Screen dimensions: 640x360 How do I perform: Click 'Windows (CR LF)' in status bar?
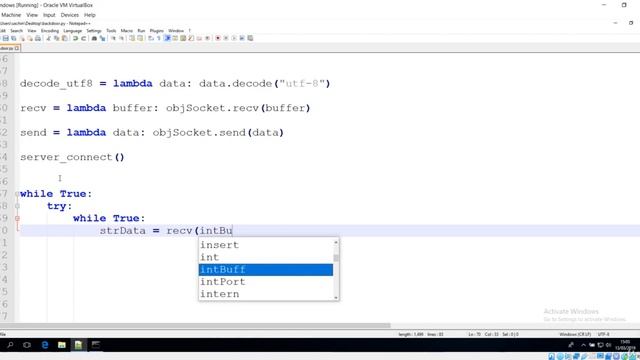pyautogui.click(x=575, y=334)
